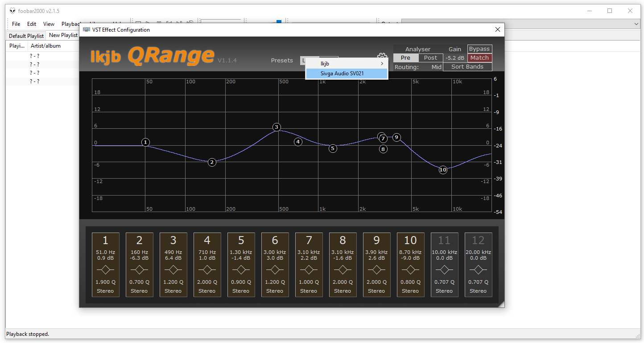Click band 1 filter type diamond icon
644x343 pixels.
tap(105, 270)
